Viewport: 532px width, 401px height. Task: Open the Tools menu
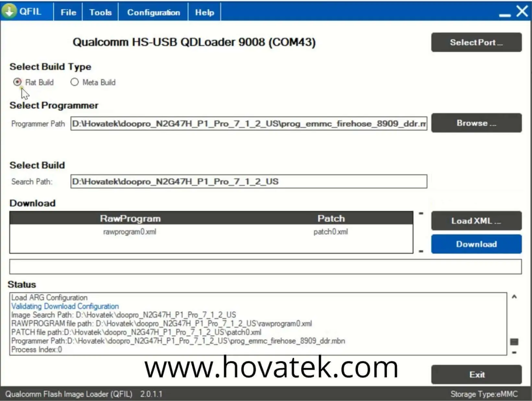[100, 12]
